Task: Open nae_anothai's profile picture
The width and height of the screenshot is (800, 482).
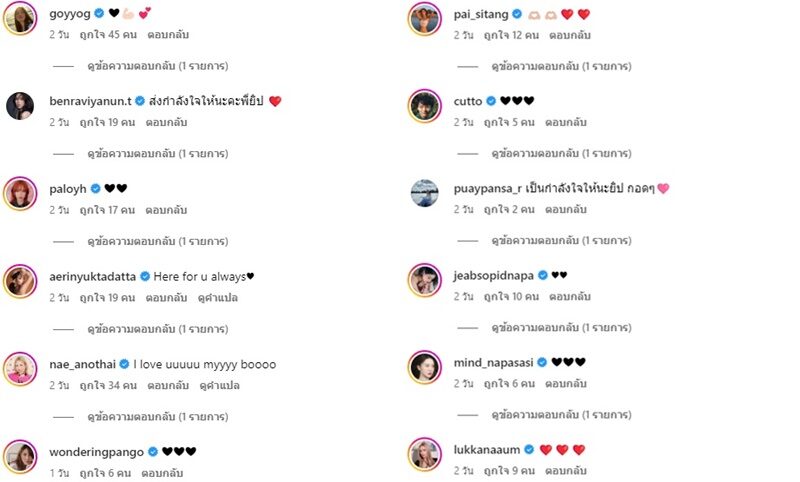Action: pyautogui.click(x=20, y=369)
